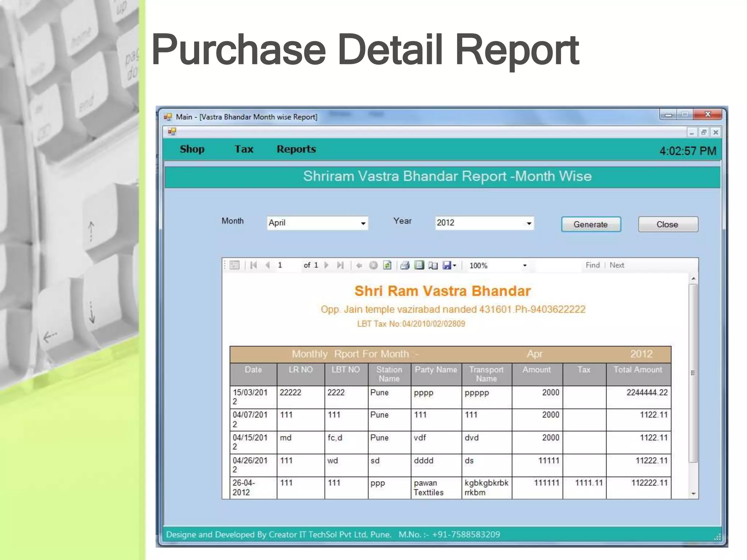Viewport: 747px width, 560px height.
Task: Switch to print layout view
Action: (419, 265)
